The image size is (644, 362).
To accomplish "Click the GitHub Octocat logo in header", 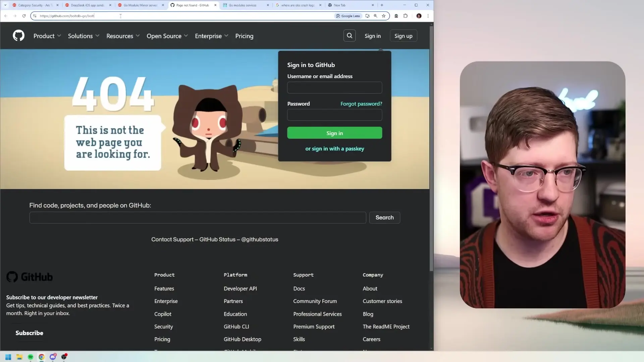I will click(x=18, y=36).
